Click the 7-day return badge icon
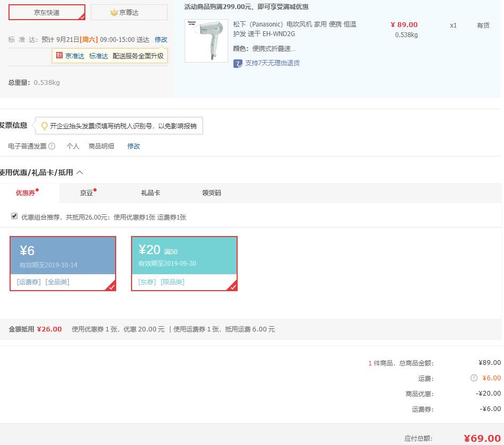504x445 pixels. pyautogui.click(x=238, y=64)
